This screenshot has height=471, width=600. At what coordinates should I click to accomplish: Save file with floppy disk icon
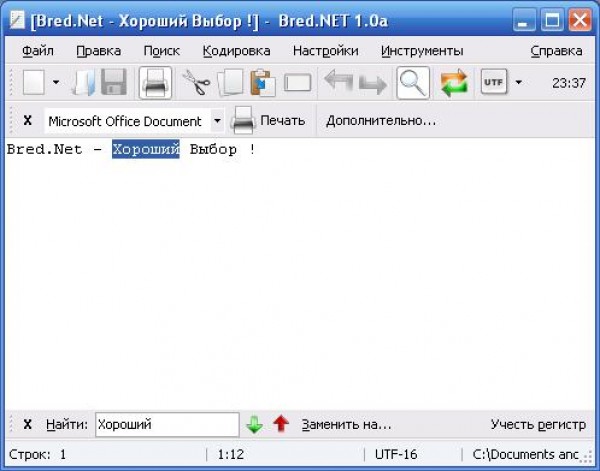114,82
